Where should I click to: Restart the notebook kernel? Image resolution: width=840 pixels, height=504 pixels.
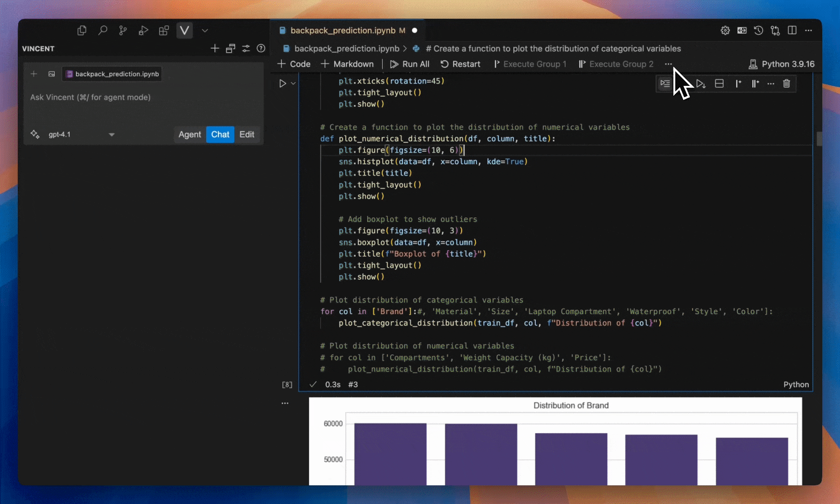(460, 64)
